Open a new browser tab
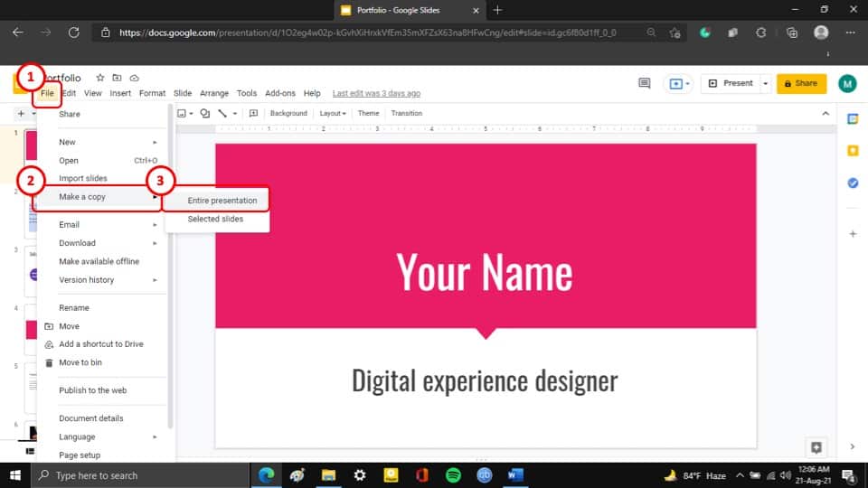Screen dimensions: 868x488 pos(497,10)
